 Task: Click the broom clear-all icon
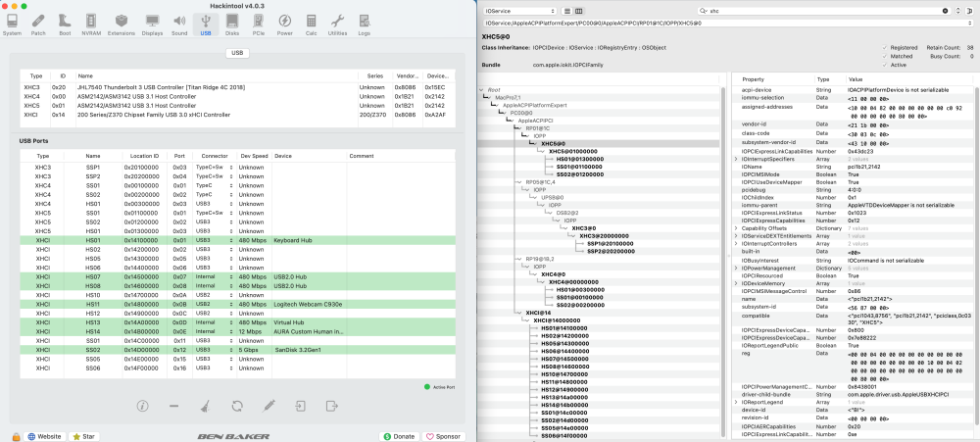tap(205, 406)
